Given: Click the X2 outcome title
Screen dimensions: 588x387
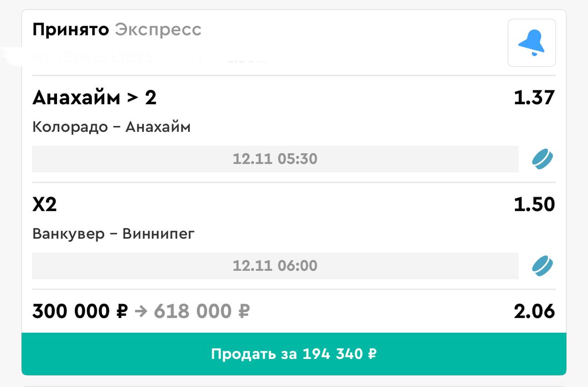Looking at the screenshot, I should [x=45, y=205].
